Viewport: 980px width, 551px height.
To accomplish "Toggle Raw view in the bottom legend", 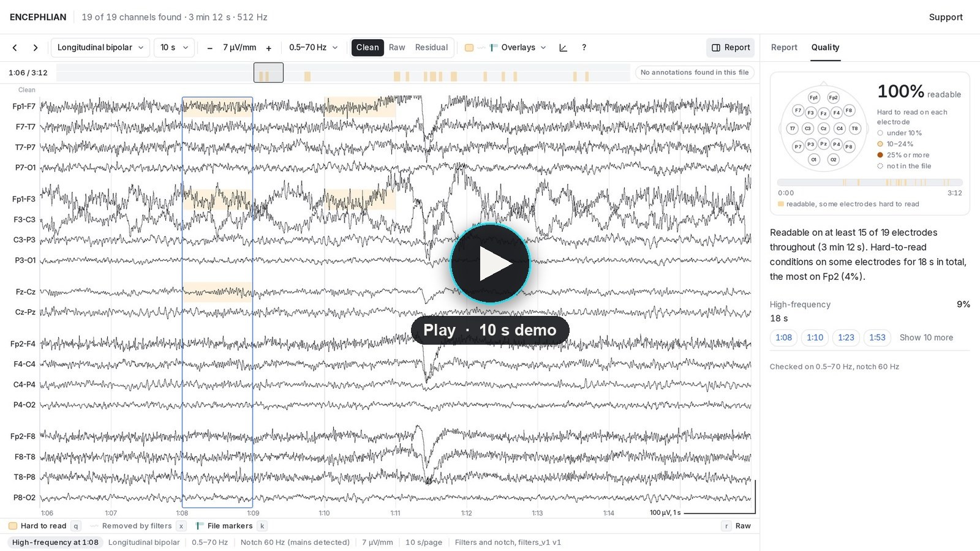I will click(736, 526).
